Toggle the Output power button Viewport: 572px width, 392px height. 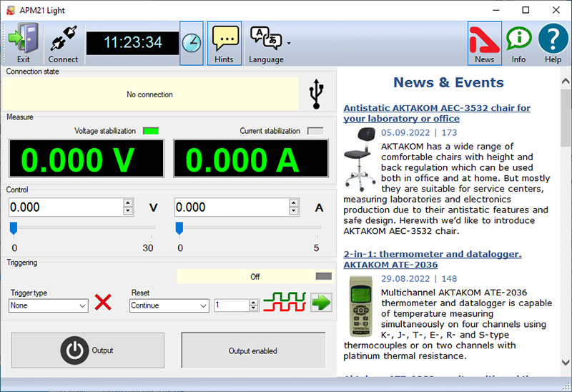click(87, 351)
